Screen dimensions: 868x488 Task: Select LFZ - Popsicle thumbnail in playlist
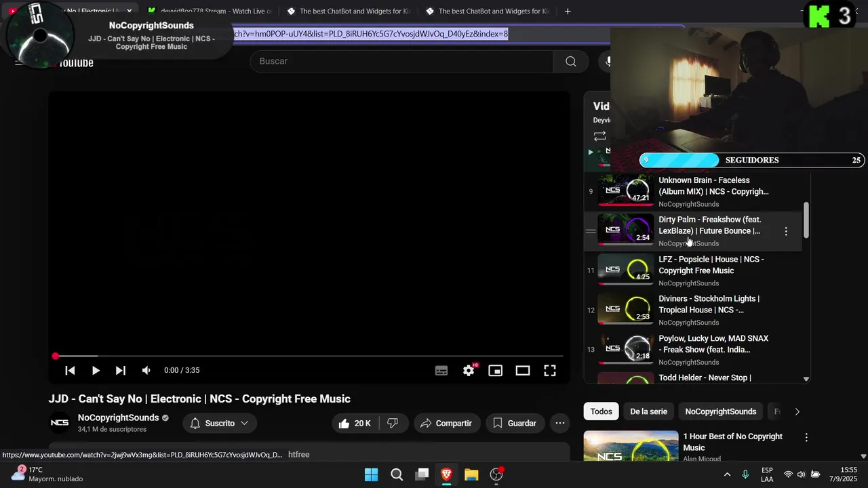tap(625, 270)
